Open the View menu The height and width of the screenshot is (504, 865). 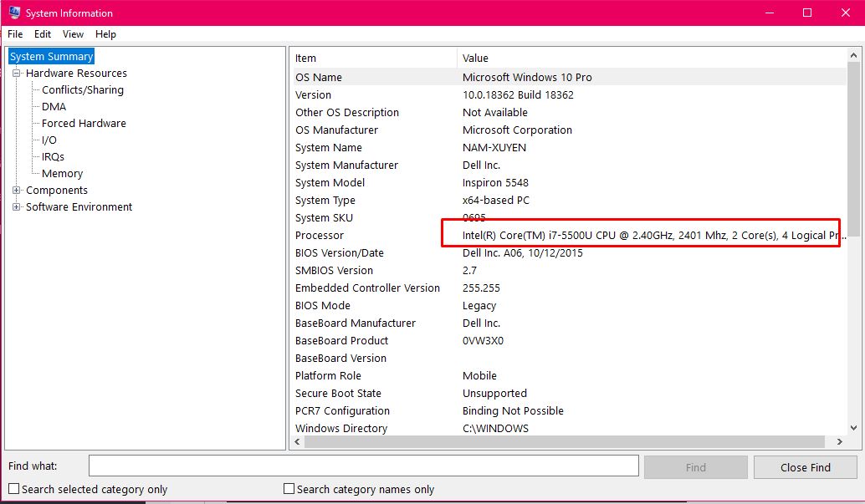point(73,34)
